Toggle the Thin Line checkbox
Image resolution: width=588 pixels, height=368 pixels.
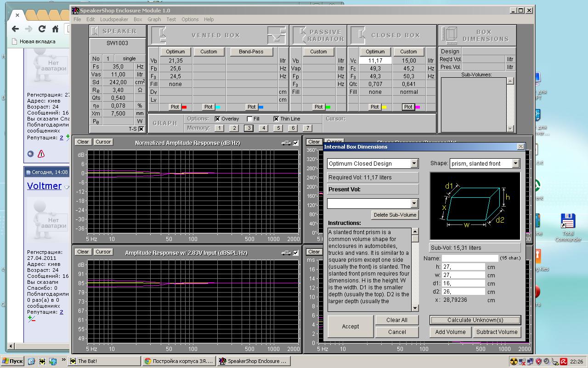click(276, 119)
